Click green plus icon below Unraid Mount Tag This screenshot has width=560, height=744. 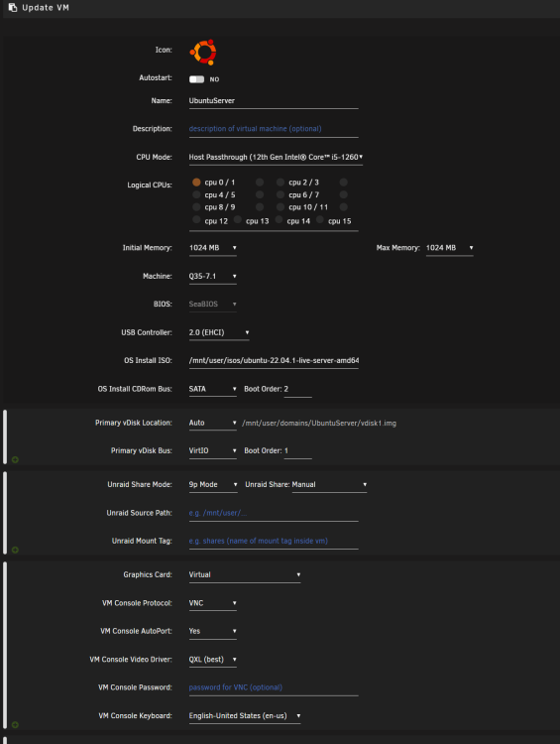click(x=15, y=550)
